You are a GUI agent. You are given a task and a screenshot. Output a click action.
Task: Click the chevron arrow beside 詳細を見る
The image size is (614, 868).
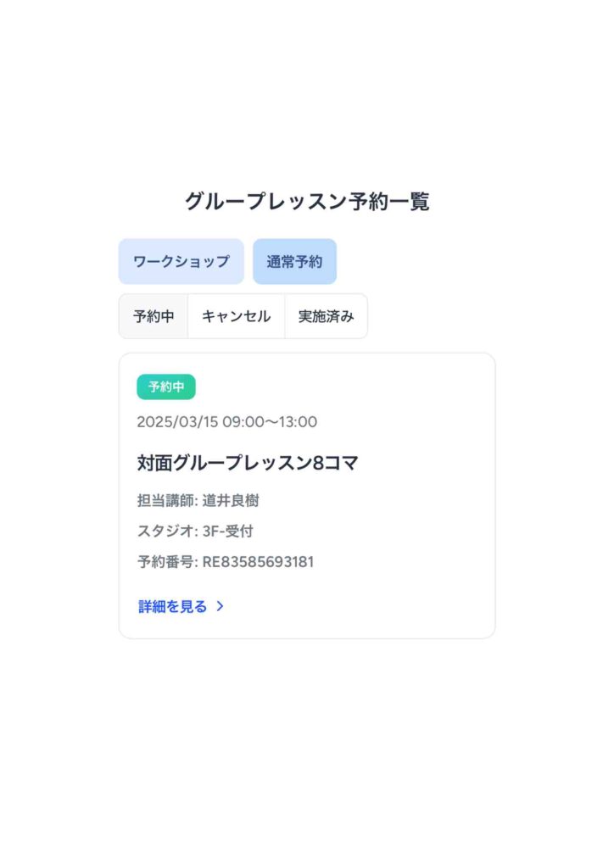tap(220, 606)
